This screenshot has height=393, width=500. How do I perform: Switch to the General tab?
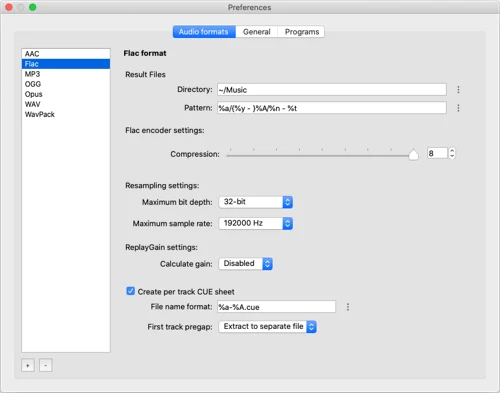[256, 32]
